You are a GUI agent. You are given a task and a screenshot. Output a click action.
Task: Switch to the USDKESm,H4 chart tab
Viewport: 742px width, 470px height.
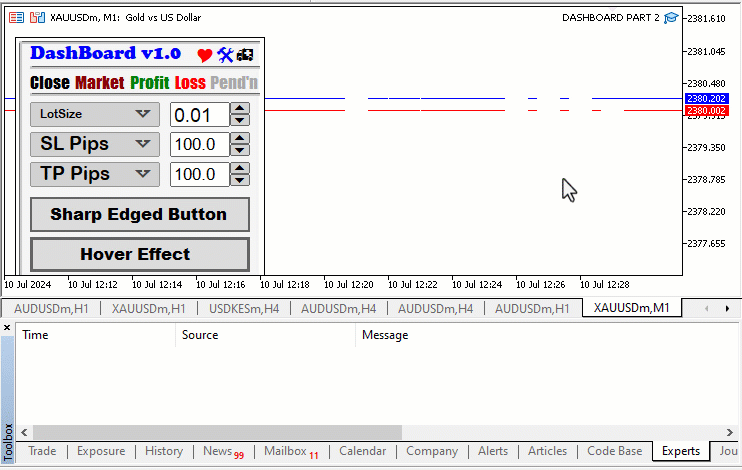(244, 309)
